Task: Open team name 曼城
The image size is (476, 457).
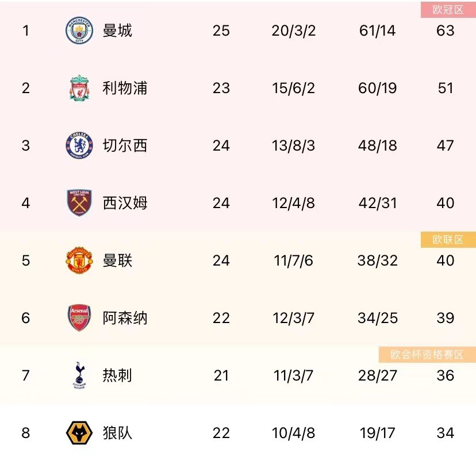Action: click(117, 30)
